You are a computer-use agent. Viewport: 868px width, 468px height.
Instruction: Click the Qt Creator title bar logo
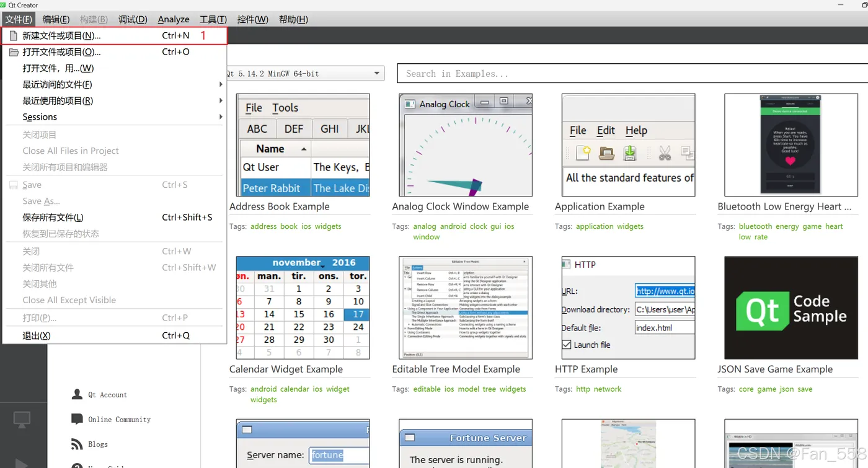(3, 5)
